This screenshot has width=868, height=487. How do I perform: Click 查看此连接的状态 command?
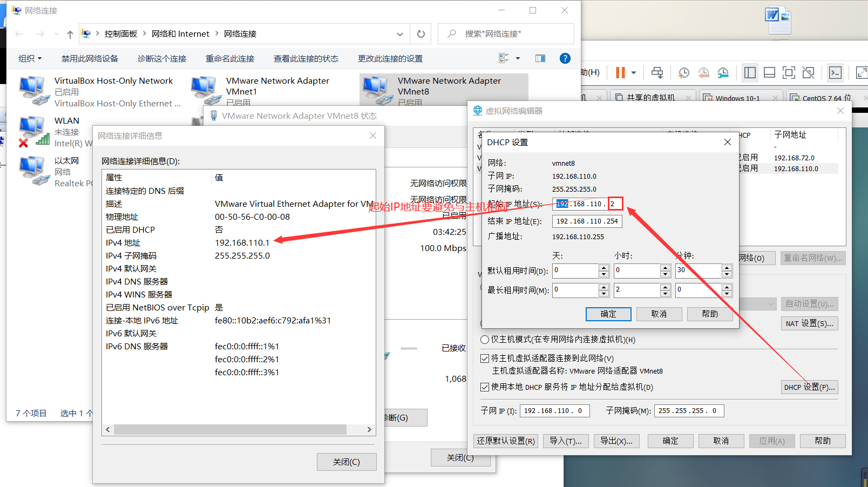point(306,58)
